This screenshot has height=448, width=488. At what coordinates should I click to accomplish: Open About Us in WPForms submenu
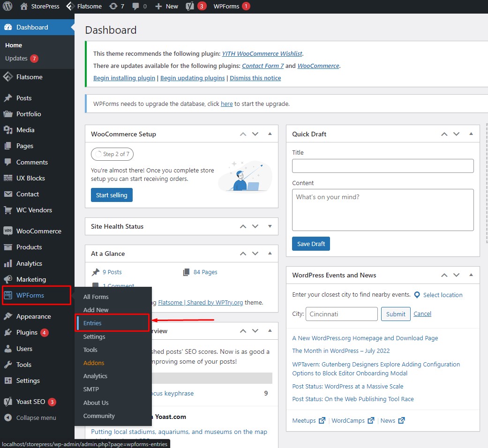96,403
